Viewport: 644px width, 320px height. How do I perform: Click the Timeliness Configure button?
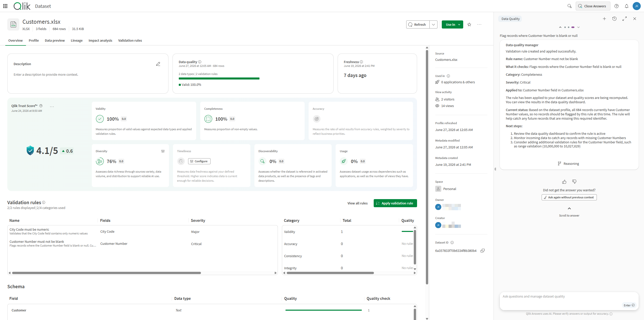point(199,161)
